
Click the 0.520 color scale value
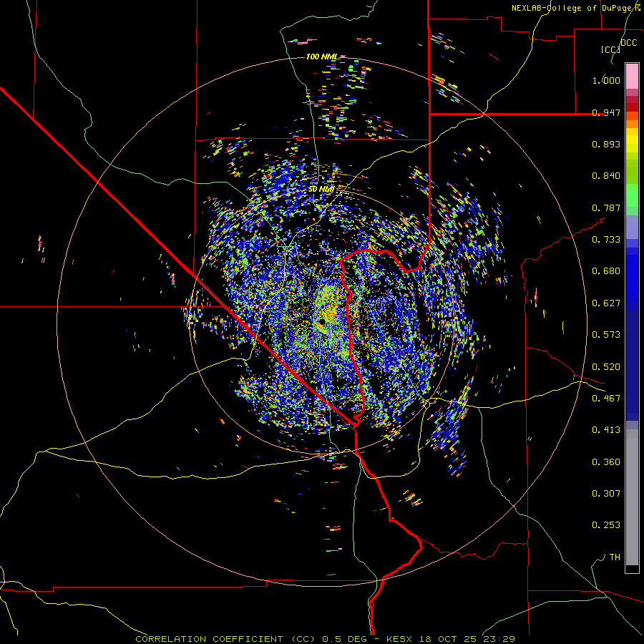[x=606, y=367]
